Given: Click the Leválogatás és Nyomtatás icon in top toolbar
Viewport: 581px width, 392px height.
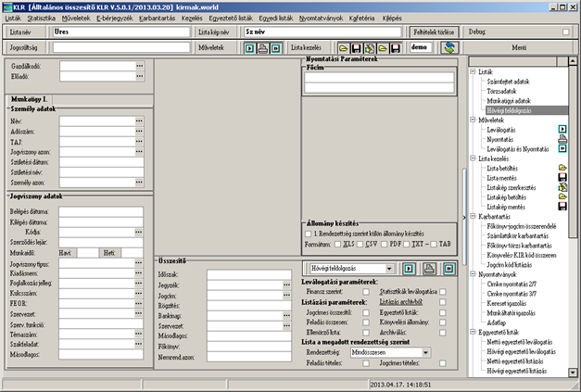Looking at the screenshot, I should (x=276, y=48).
